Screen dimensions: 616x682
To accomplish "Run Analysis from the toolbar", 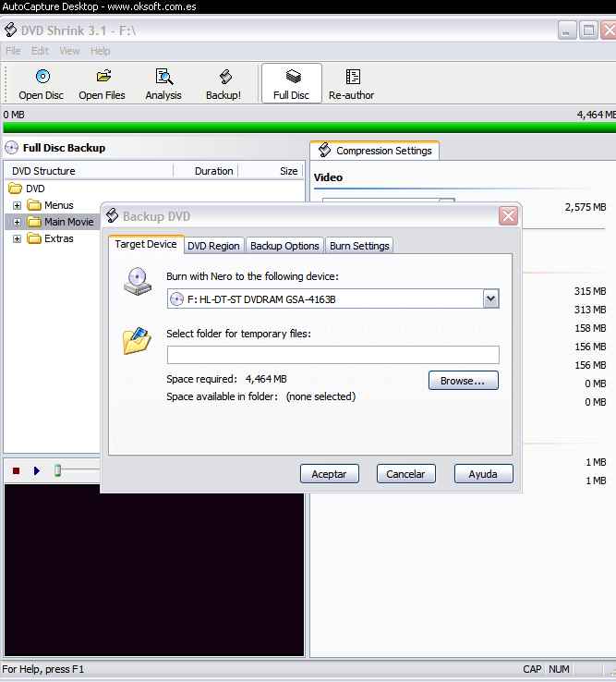I will (163, 84).
